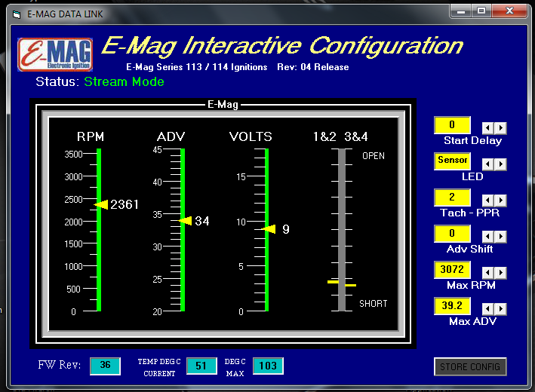Click the VOLTS gauge heading
This screenshot has height=392, width=535.
pyautogui.click(x=251, y=136)
